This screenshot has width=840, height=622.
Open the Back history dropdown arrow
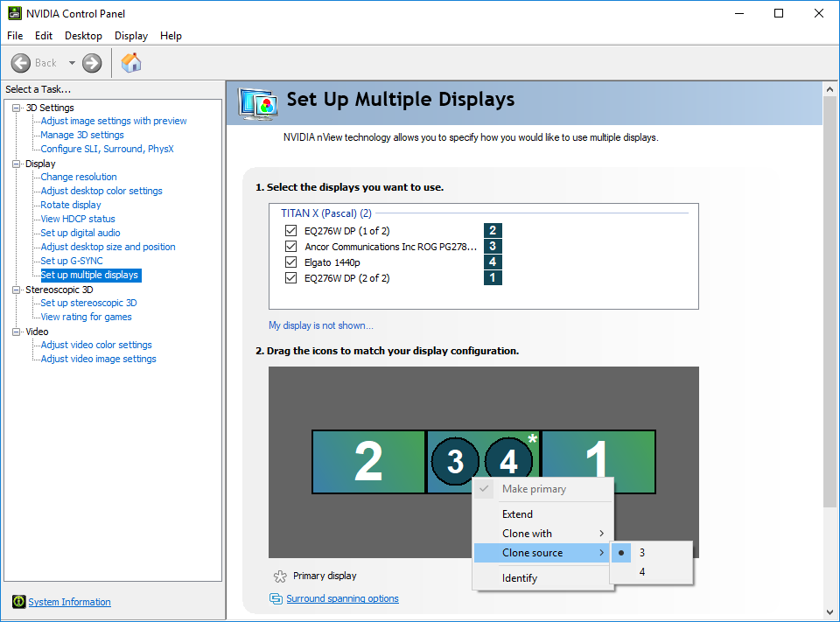click(72, 63)
